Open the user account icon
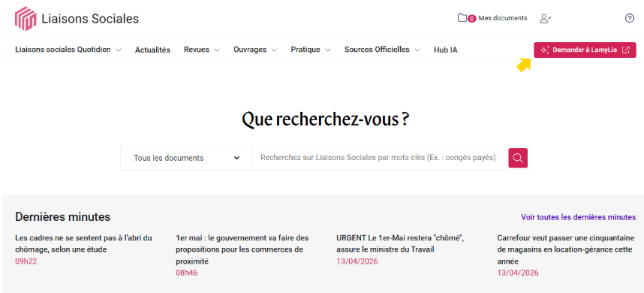The height and width of the screenshot is (293, 644). (545, 19)
